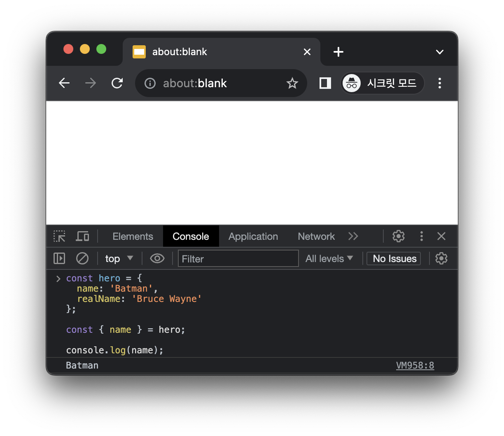Toggle the device toolbar

[82, 236]
